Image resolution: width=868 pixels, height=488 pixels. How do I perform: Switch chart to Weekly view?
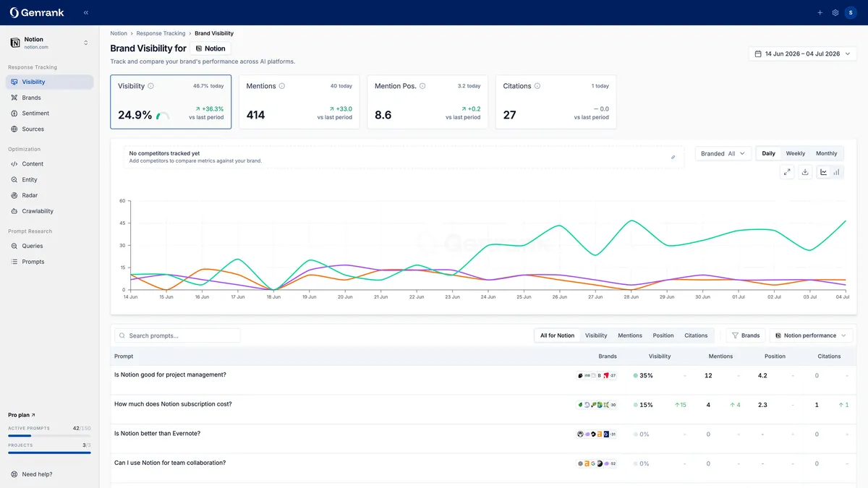click(x=796, y=153)
